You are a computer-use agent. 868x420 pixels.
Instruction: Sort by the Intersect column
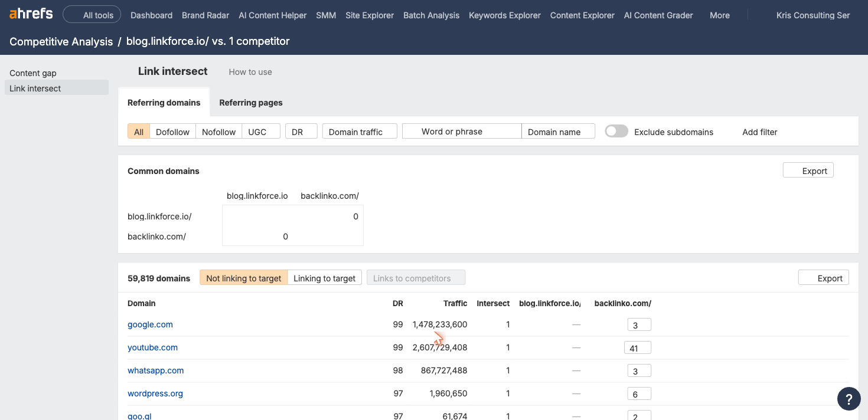point(493,303)
